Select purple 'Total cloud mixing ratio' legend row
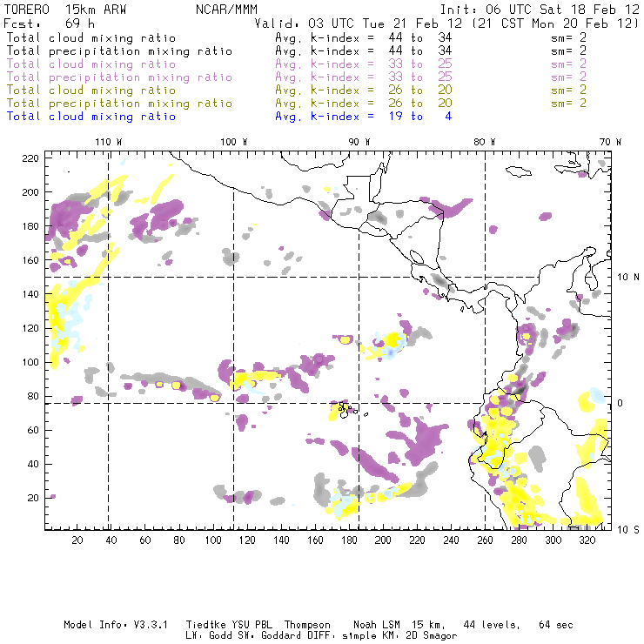The image size is (644, 644). [x=91, y=64]
